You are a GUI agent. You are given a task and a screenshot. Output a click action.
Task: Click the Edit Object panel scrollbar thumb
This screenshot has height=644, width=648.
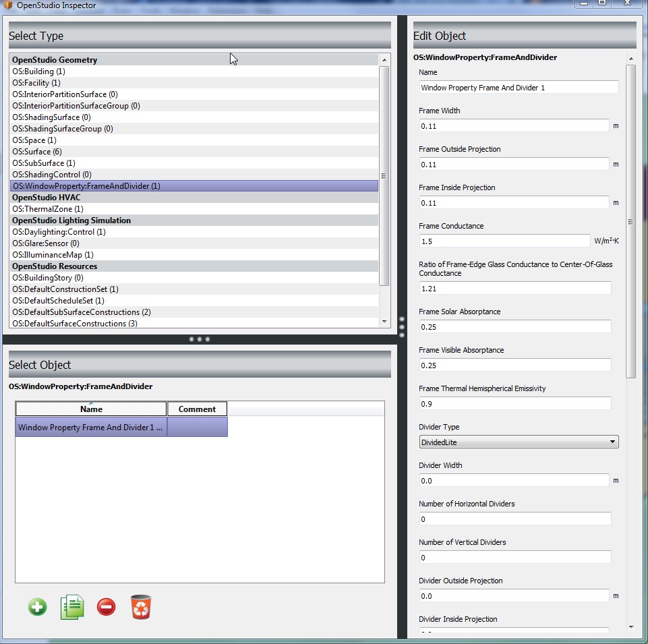point(630,222)
